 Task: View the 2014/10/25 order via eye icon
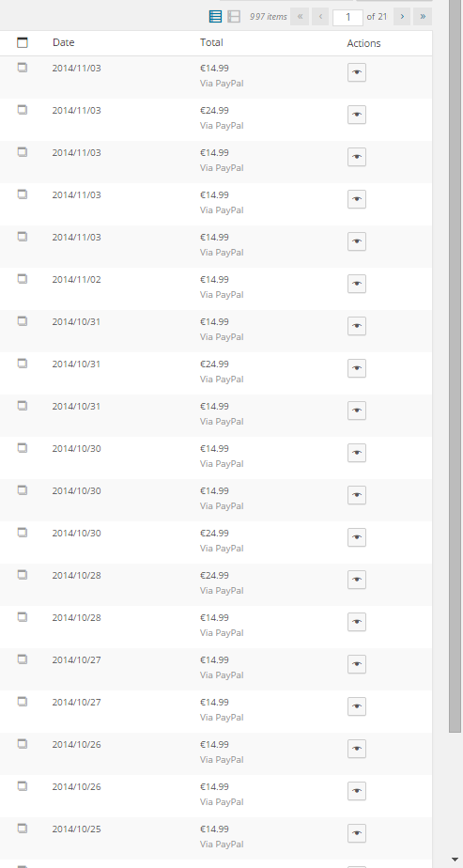tap(357, 833)
